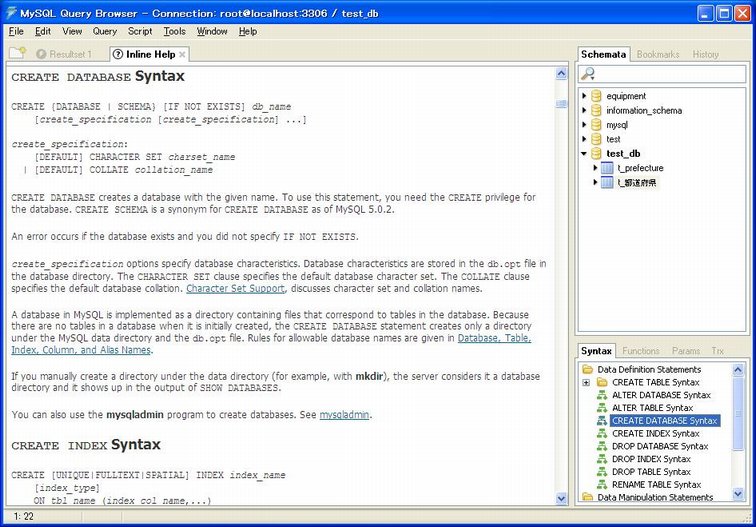
Task: Click the mysql database icon
Action: pos(596,125)
